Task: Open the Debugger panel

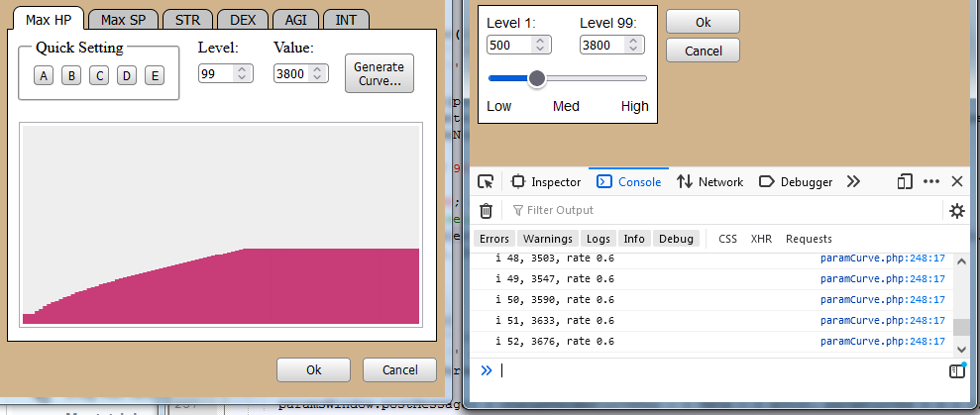Action: pyautogui.click(x=795, y=181)
